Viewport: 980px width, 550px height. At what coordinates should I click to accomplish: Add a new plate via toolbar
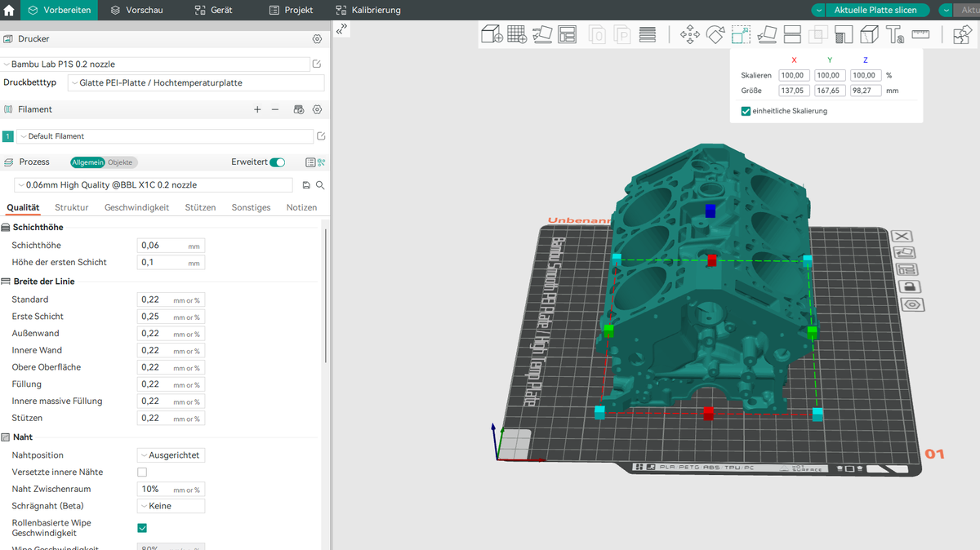(x=516, y=34)
